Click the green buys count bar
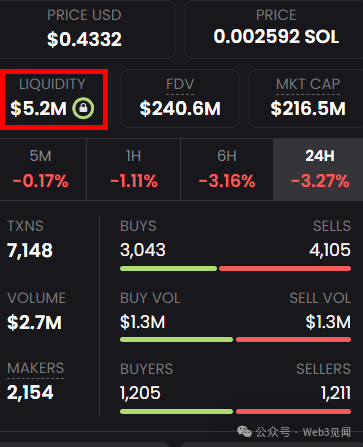The image size is (363, 447). pyautogui.click(x=168, y=269)
